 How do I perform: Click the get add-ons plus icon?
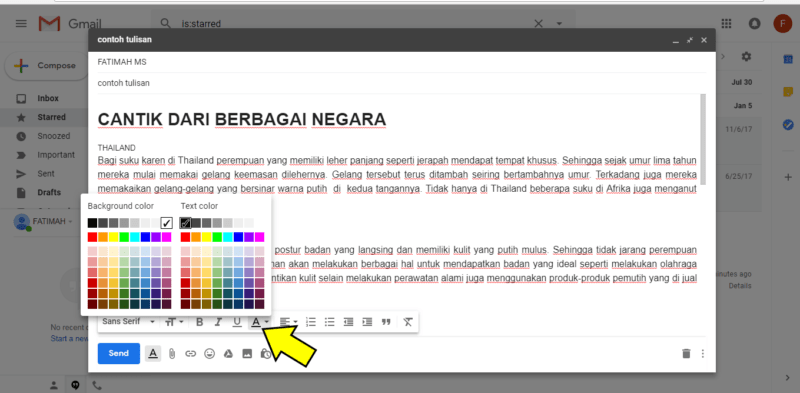tap(788, 177)
